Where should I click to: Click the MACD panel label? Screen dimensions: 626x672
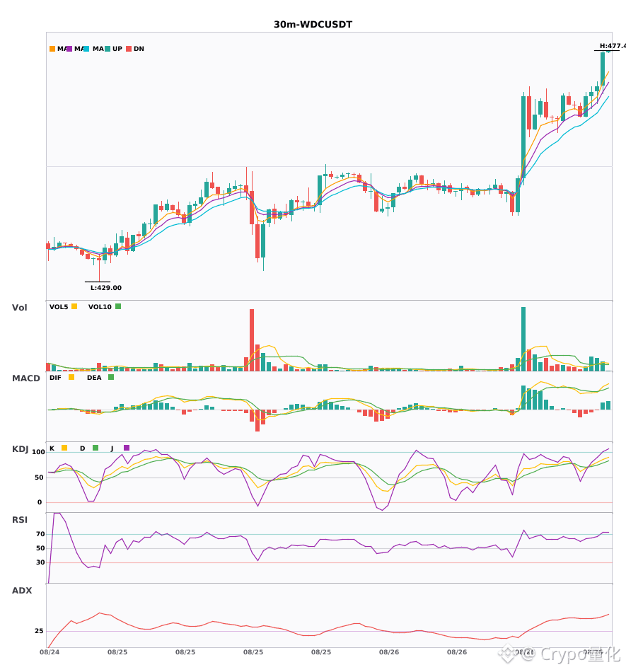click(25, 378)
